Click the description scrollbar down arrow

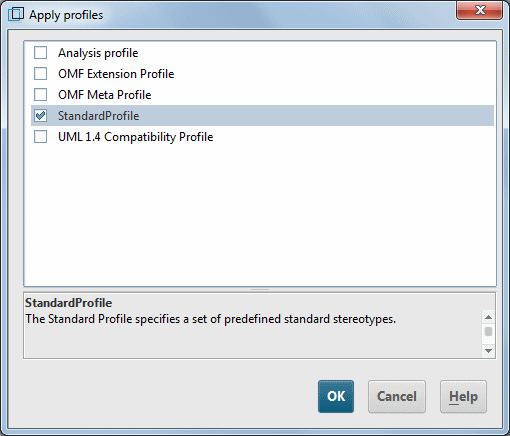pyautogui.click(x=488, y=351)
